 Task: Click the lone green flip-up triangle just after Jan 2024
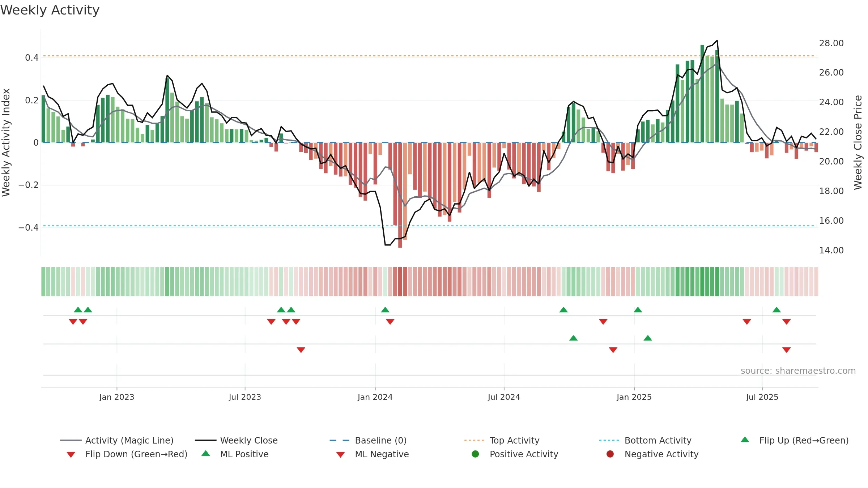coord(385,310)
